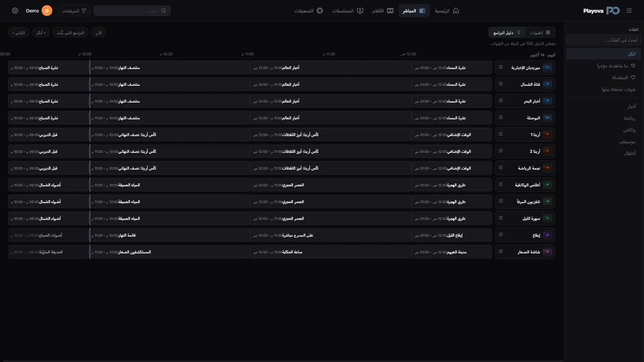Open the المسلسلات series tab
This screenshot has height=362, width=644.
tap(348, 11)
